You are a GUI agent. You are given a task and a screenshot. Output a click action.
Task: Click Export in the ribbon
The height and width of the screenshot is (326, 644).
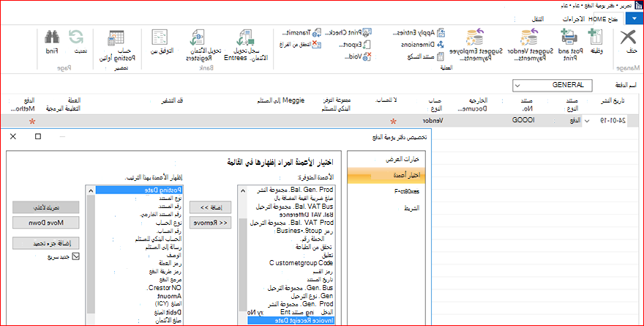355,45
